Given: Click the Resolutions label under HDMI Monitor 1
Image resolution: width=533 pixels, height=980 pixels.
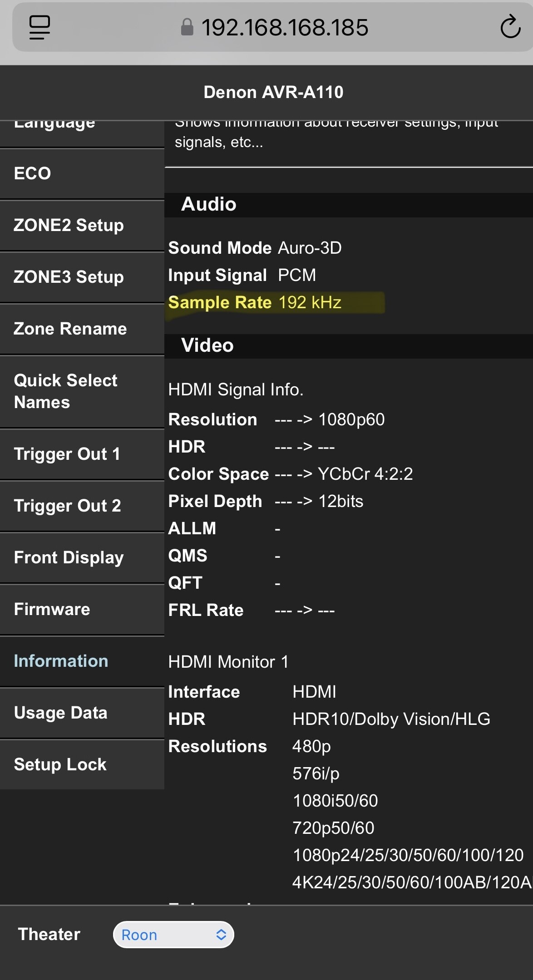Looking at the screenshot, I should click(x=217, y=746).
